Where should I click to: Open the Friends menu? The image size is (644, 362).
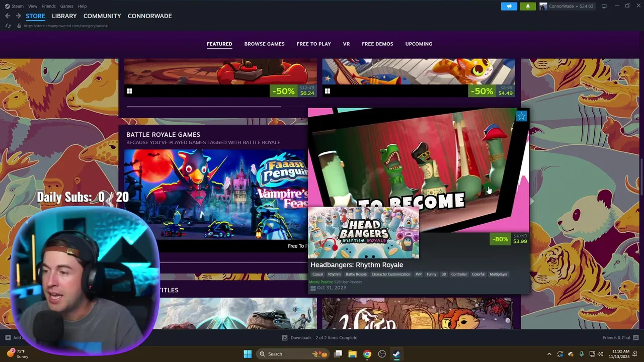[x=49, y=6]
